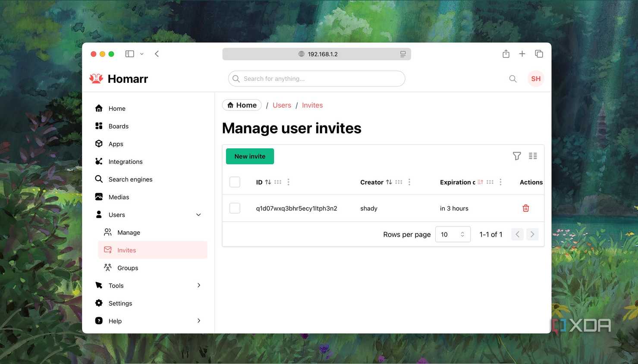Image resolution: width=638 pixels, height=364 pixels.
Task: Expand the Tools section chevron
Action: [x=198, y=285]
